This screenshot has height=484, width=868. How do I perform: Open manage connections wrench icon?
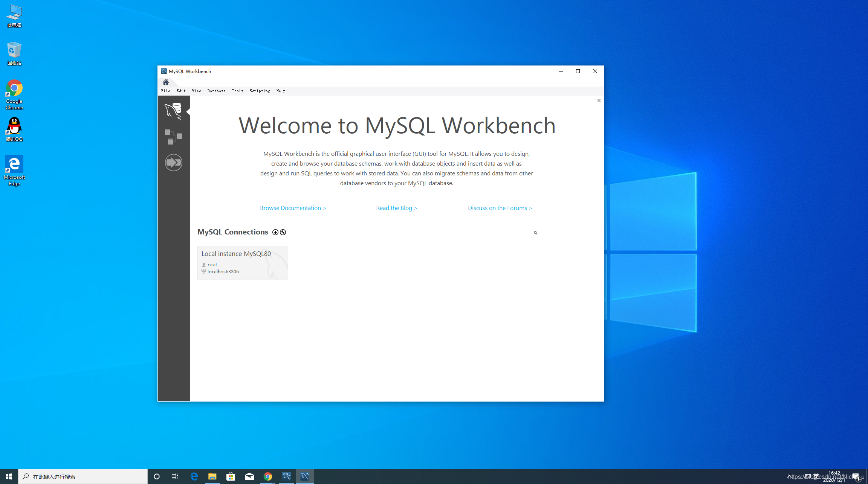click(x=283, y=232)
